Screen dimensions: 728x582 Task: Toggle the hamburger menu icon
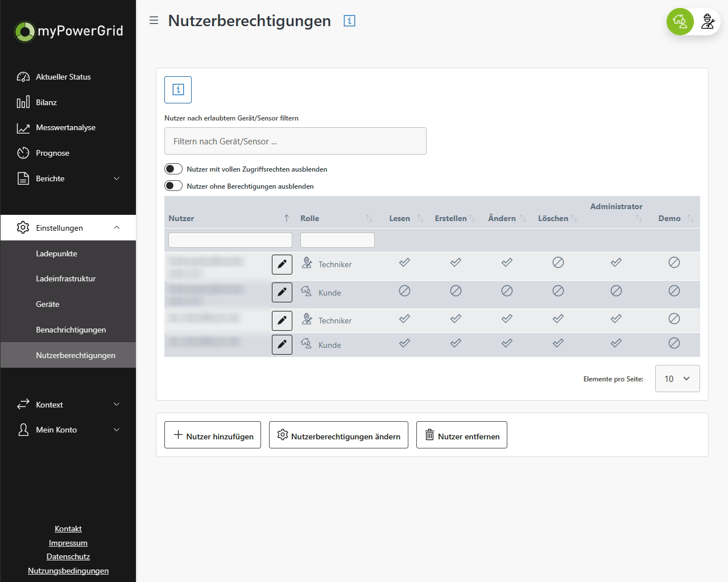154,20
